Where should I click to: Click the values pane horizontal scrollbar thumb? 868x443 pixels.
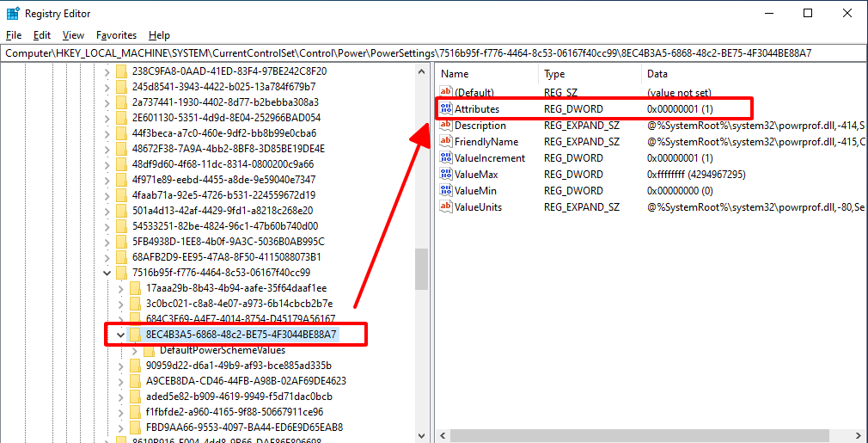click(x=640, y=436)
